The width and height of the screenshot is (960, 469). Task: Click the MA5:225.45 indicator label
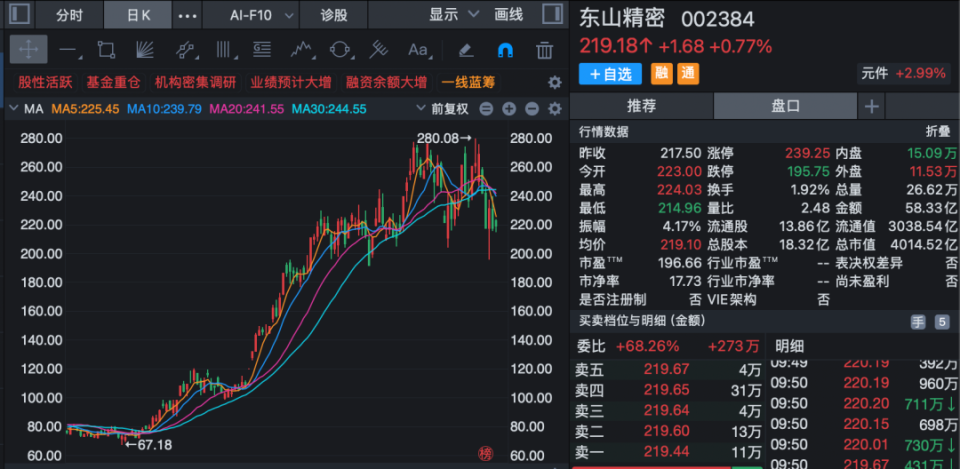[x=85, y=109]
